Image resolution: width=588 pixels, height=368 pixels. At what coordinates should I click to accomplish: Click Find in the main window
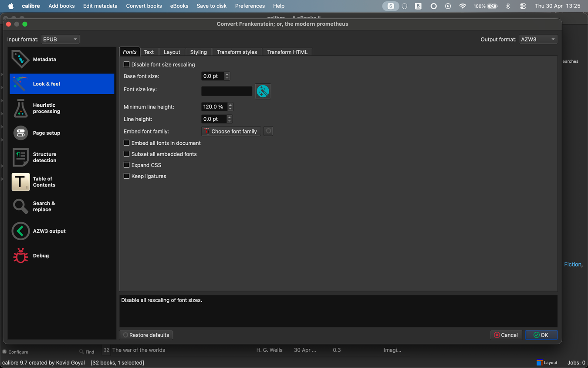(x=86, y=352)
